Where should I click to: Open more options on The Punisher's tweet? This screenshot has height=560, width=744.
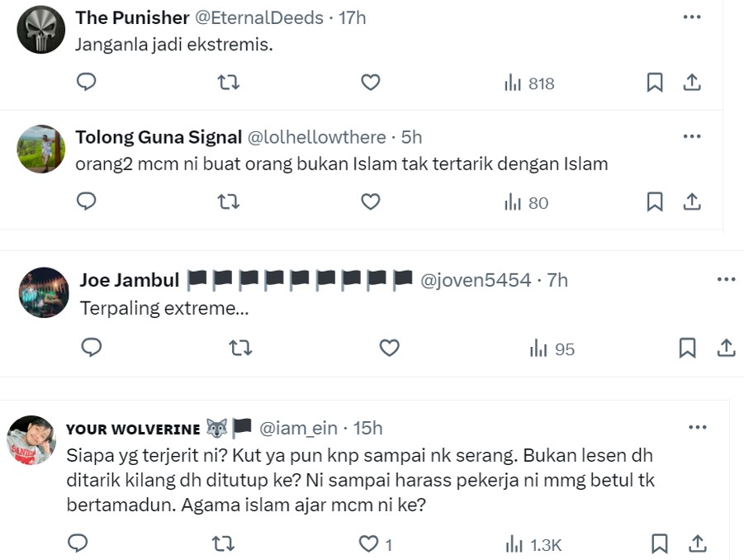tap(692, 17)
